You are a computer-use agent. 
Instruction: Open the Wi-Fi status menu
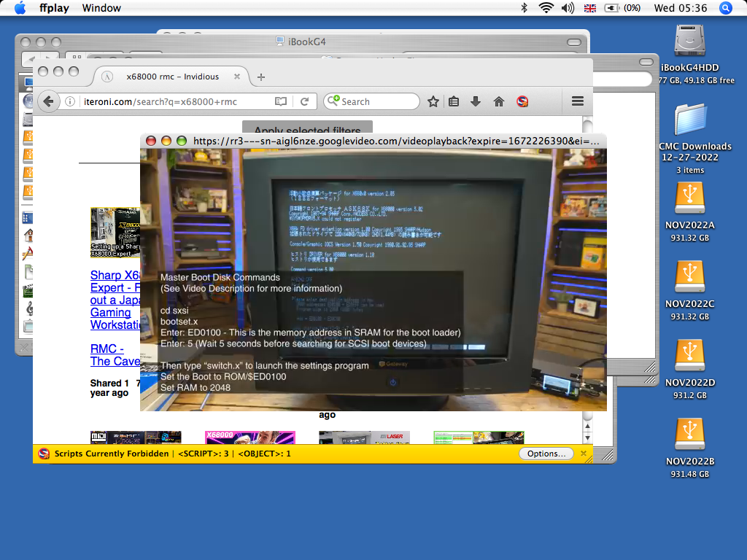[x=546, y=7]
